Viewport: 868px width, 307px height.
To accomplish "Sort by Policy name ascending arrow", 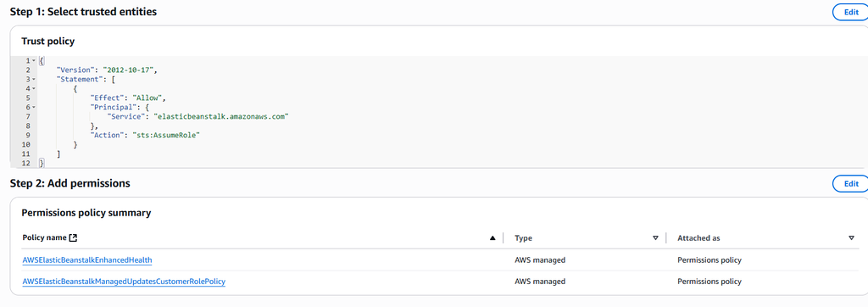I will pos(492,237).
